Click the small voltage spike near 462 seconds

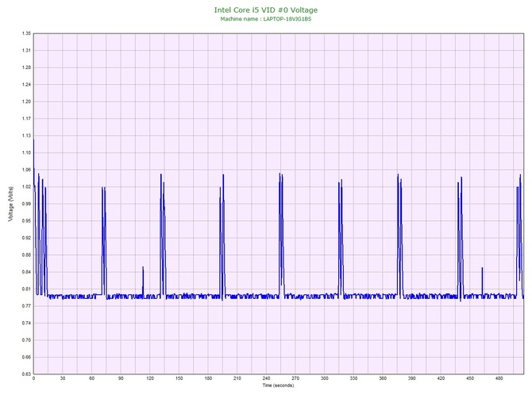[x=482, y=271]
